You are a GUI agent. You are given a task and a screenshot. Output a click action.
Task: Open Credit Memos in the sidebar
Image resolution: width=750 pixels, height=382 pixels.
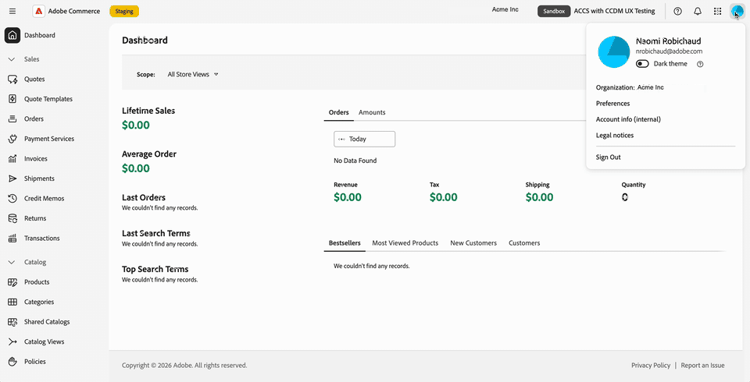click(44, 198)
